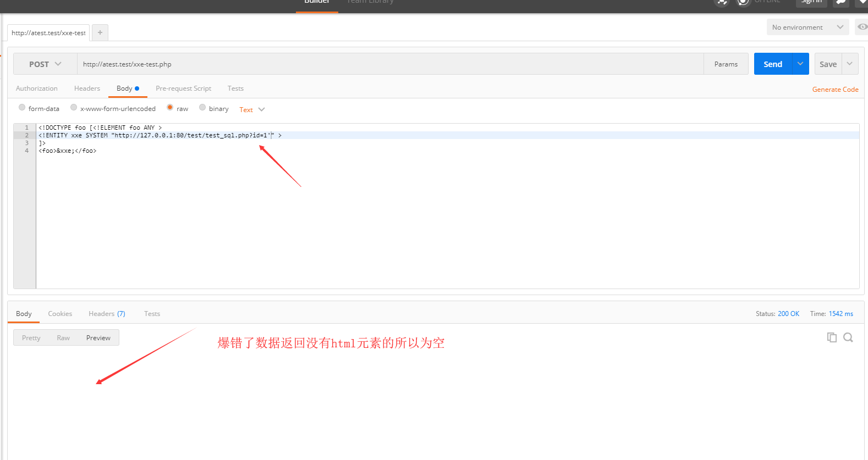Screen dimensions: 868x460
Task: Switch response view to Preview
Action: pos(98,338)
